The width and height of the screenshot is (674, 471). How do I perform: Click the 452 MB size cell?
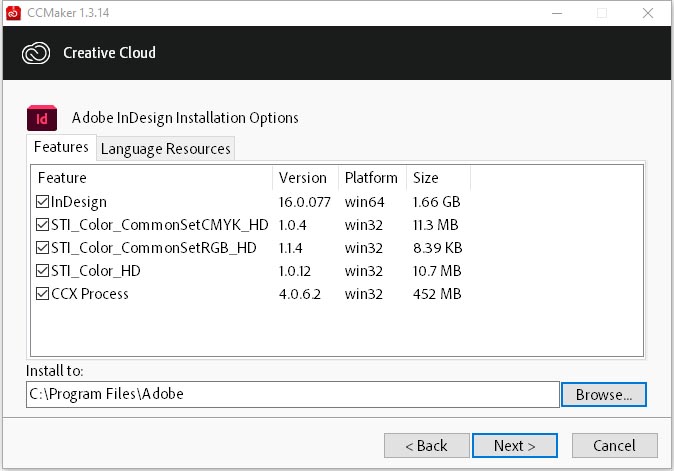[437, 294]
